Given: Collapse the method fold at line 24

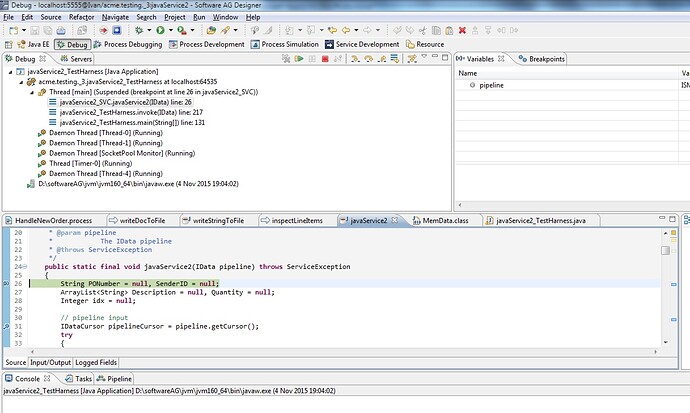Looking at the screenshot, I should (25, 267).
